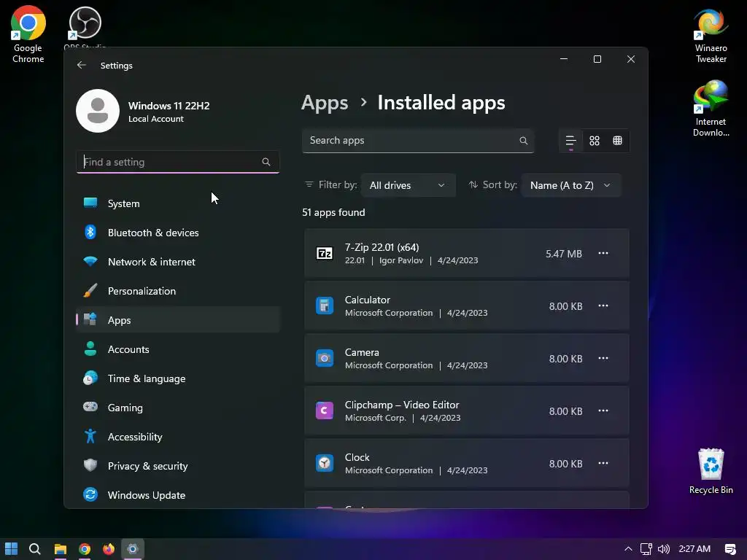Viewport: 747px width, 560px height.
Task: Open Network & internet settings
Action: click(x=178, y=262)
